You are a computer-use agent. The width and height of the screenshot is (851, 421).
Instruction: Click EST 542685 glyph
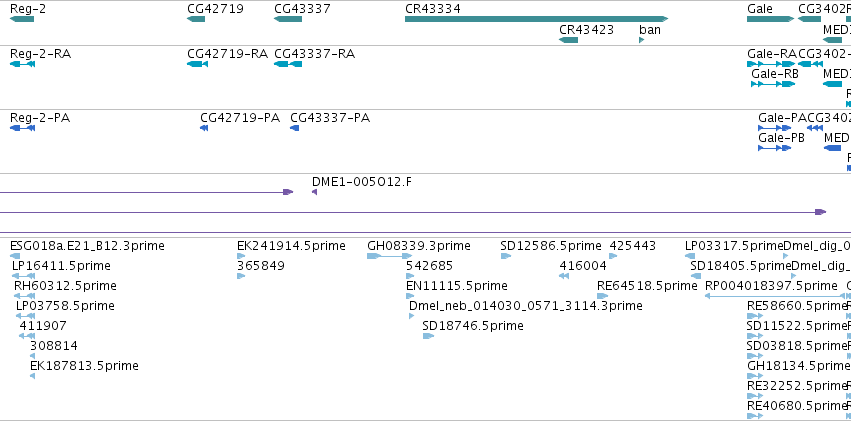tap(410, 276)
